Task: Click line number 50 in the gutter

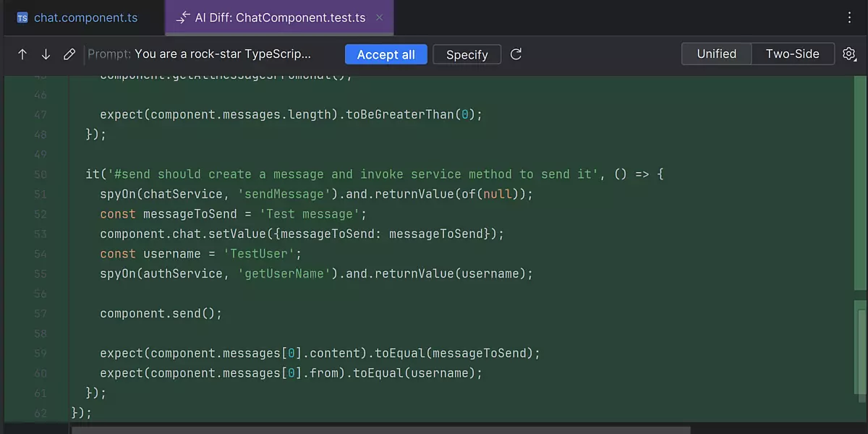Action: [x=41, y=174]
